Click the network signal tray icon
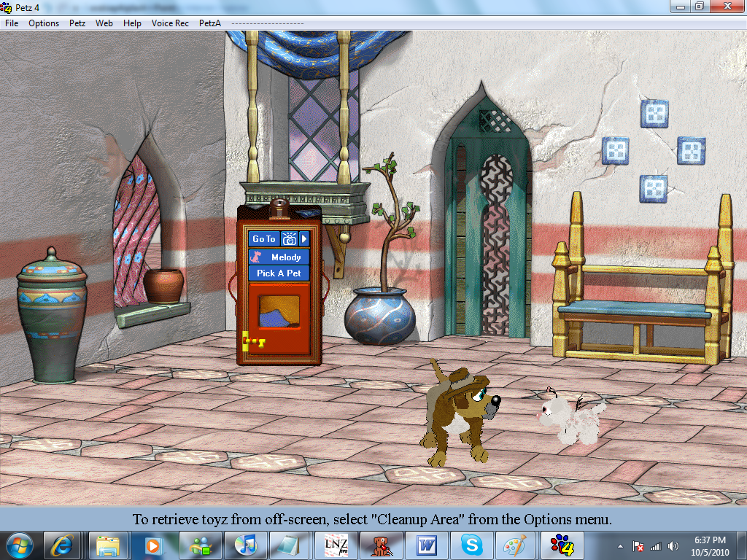The width and height of the screenshot is (747, 560). tap(656, 547)
